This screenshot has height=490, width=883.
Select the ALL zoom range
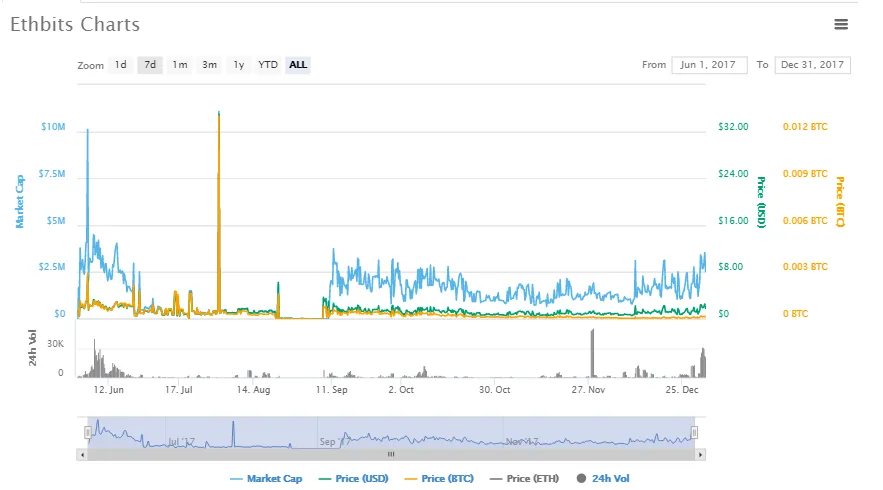coord(298,65)
